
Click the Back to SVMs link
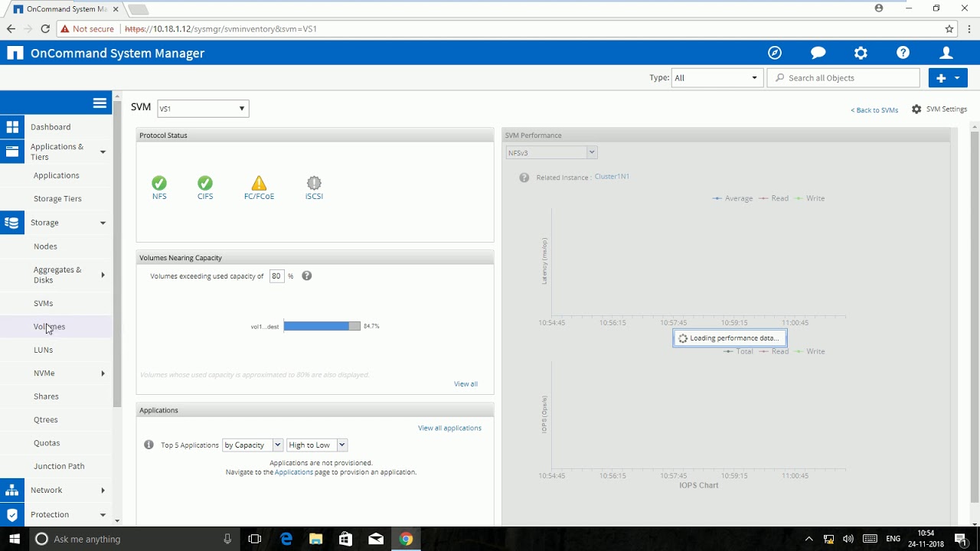pyautogui.click(x=874, y=110)
